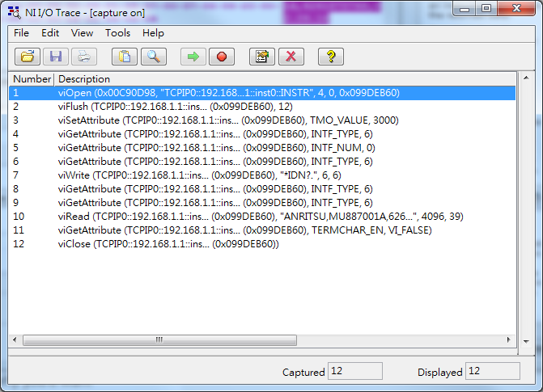Select row 5 viGetAttribute INTF_NUM entry
Image resolution: width=543 pixels, height=392 pixels.
[x=262, y=148]
